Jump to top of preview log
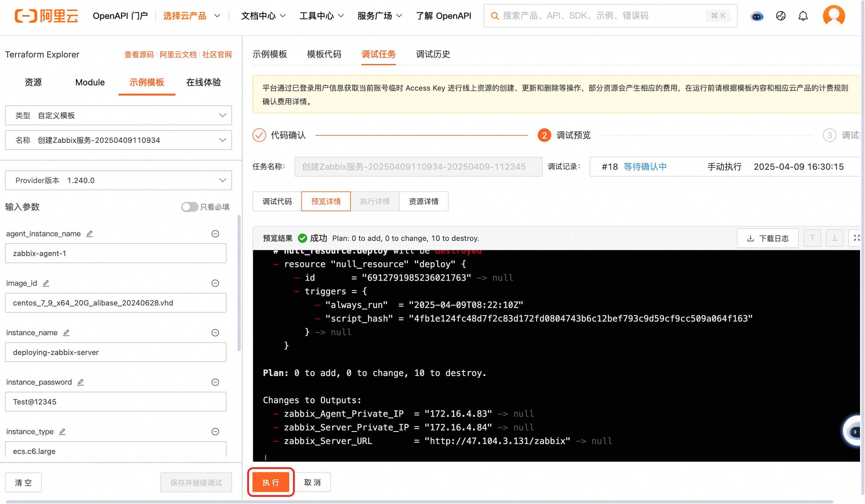 coord(812,238)
